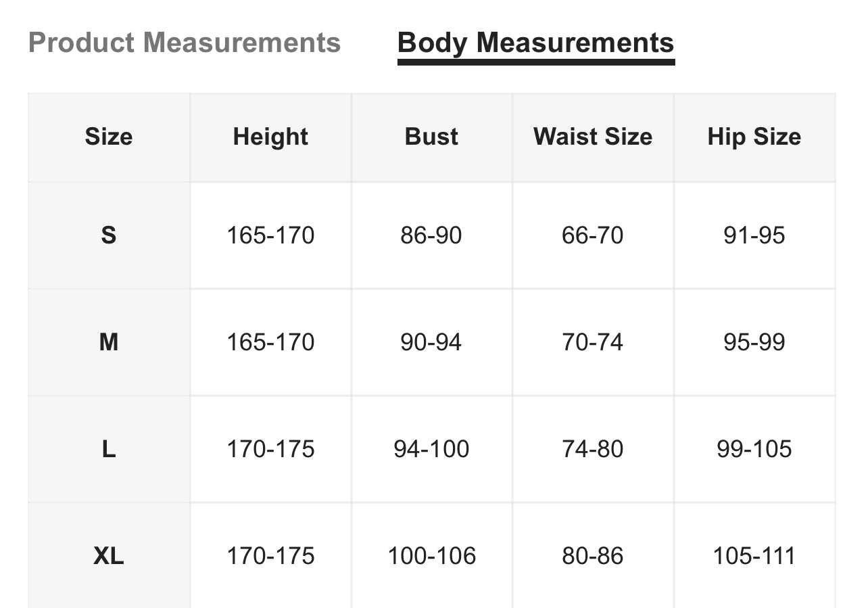Select the XL size row label
The height and width of the screenshot is (608, 868).
pos(109,556)
